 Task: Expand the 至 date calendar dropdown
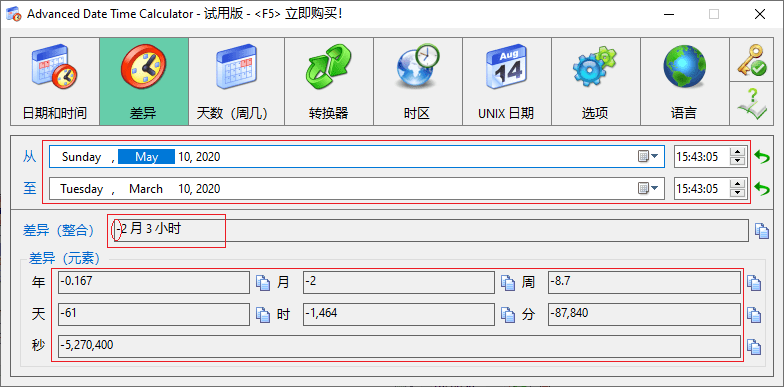[x=648, y=189]
